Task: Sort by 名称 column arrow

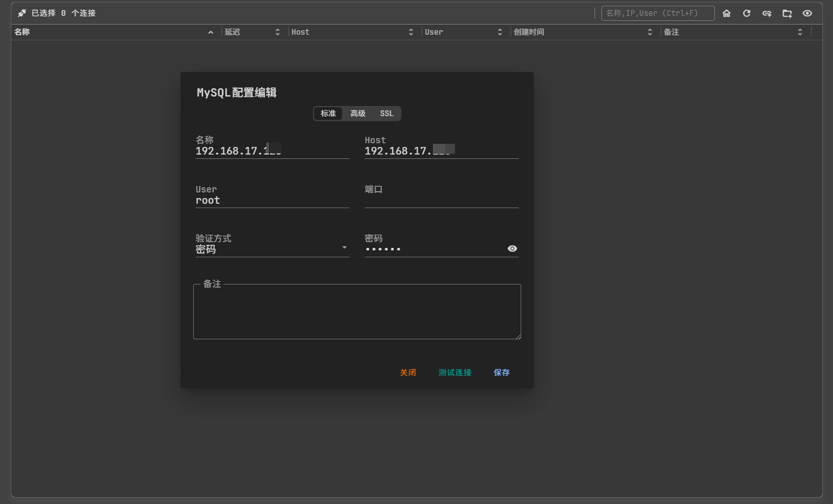Action: coord(211,32)
